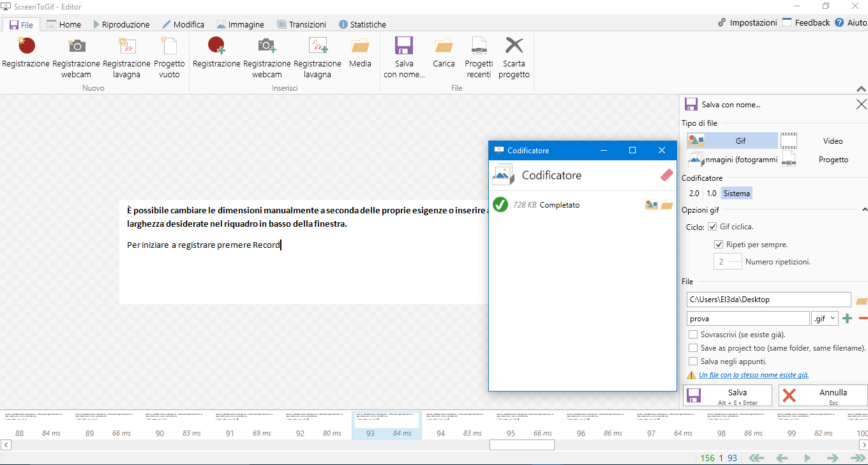Uncheck the Gif ciclica option
868x465 pixels.
point(711,226)
